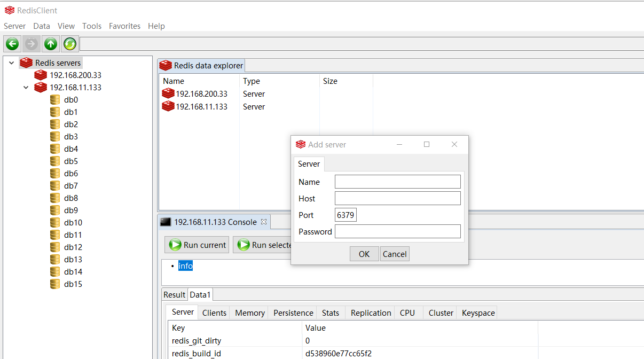The height and width of the screenshot is (359, 644).
Task: Click the green play icon on Run current
Action: [x=175, y=245]
